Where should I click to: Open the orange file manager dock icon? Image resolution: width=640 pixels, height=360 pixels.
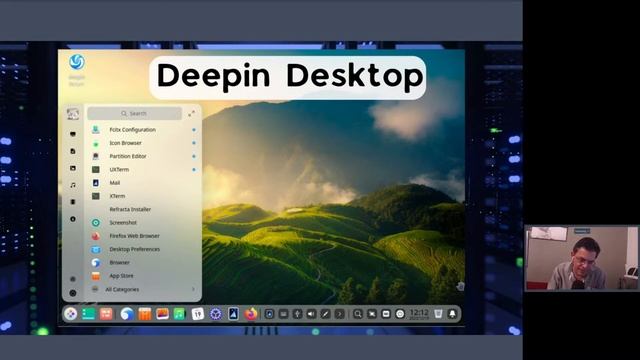click(x=144, y=314)
